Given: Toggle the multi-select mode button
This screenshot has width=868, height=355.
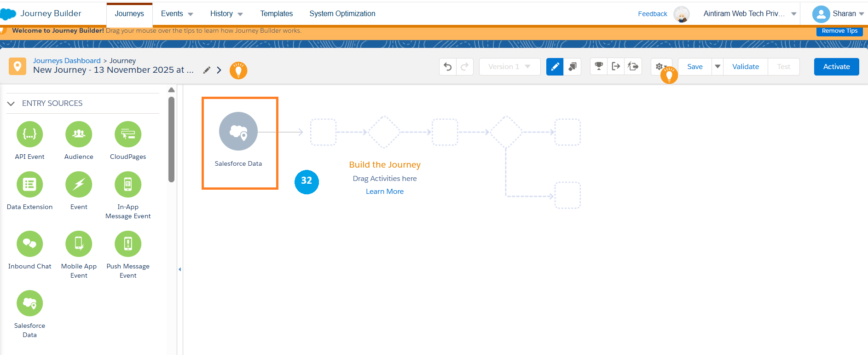Looking at the screenshot, I should tap(572, 67).
